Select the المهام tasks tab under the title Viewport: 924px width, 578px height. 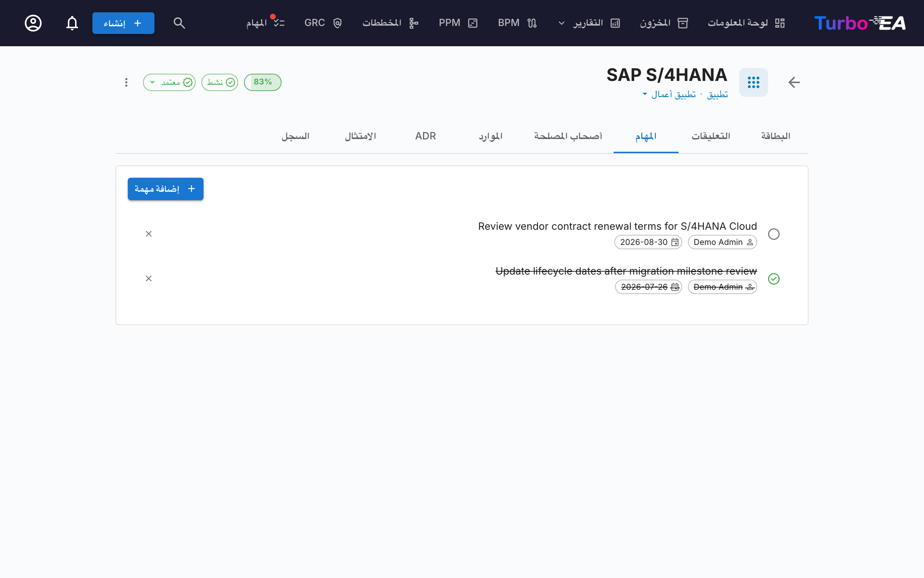pos(646,136)
